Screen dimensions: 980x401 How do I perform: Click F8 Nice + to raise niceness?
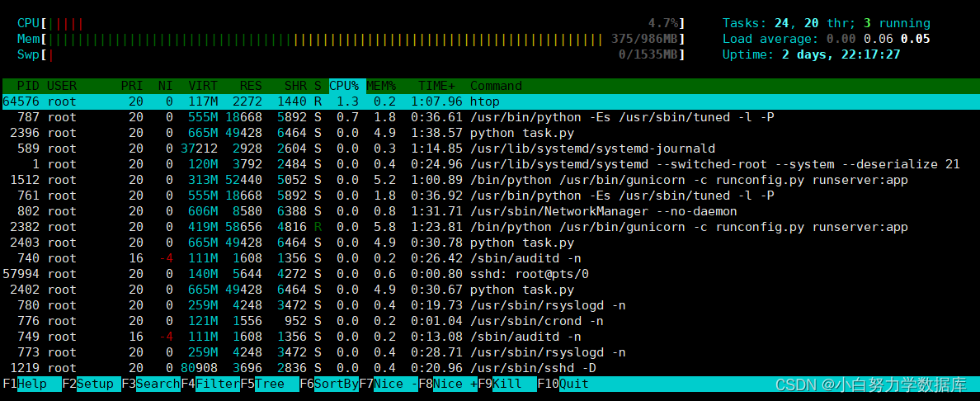pyautogui.click(x=448, y=384)
